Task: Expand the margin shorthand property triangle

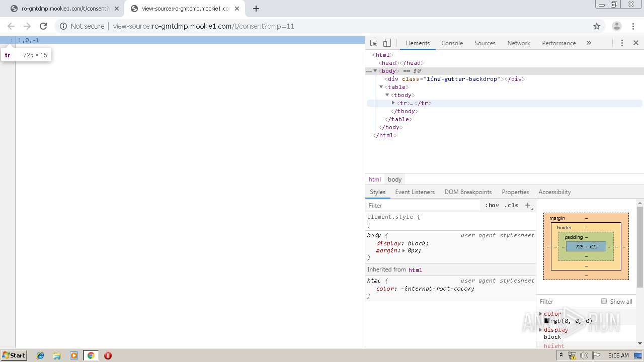Action: 404,250
